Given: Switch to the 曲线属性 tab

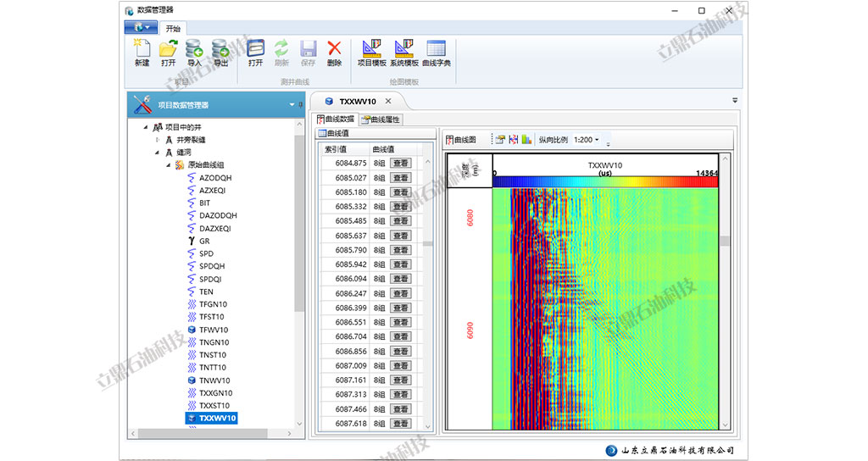Looking at the screenshot, I should point(381,119).
